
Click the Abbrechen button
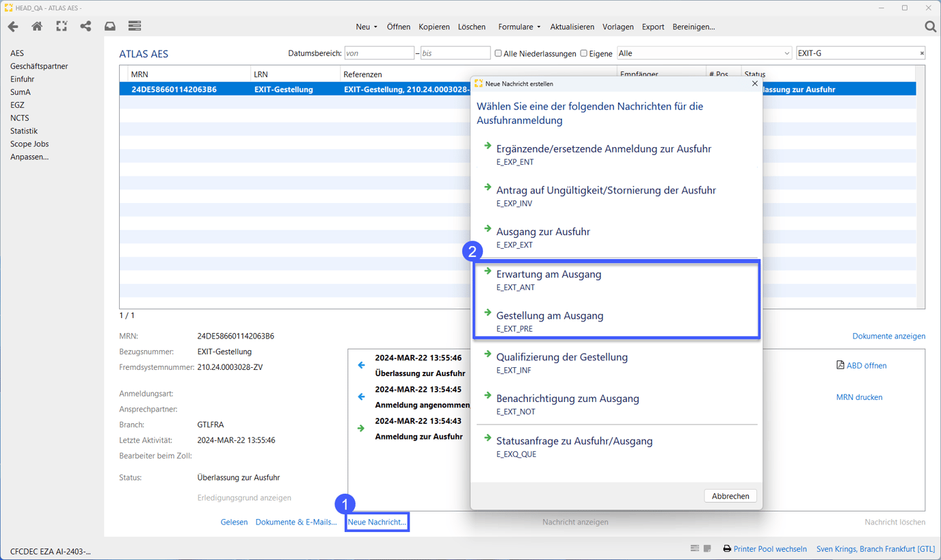[730, 496]
